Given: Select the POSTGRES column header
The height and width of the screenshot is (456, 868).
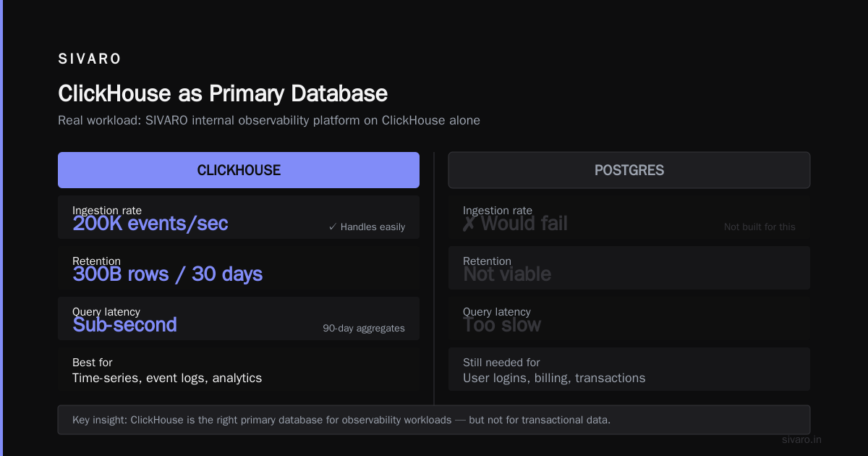Looking at the screenshot, I should (x=629, y=170).
